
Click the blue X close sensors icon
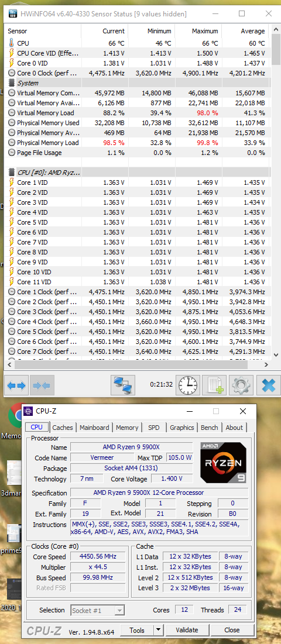click(268, 385)
